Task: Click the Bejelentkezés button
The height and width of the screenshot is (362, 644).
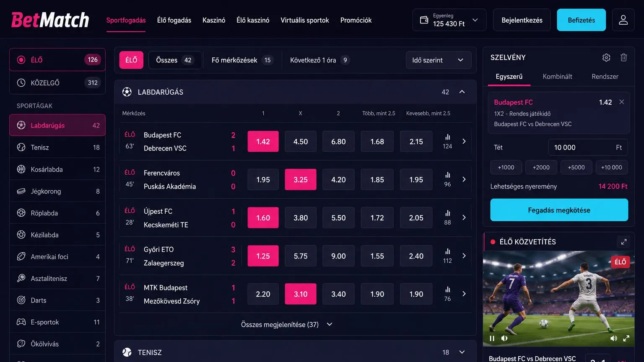Action: click(522, 20)
